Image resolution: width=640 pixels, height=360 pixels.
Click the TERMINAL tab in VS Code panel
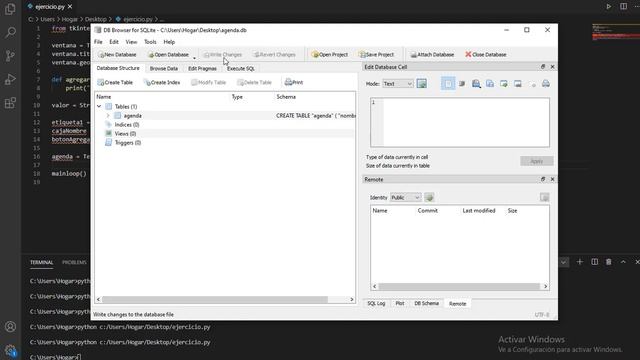click(41, 262)
